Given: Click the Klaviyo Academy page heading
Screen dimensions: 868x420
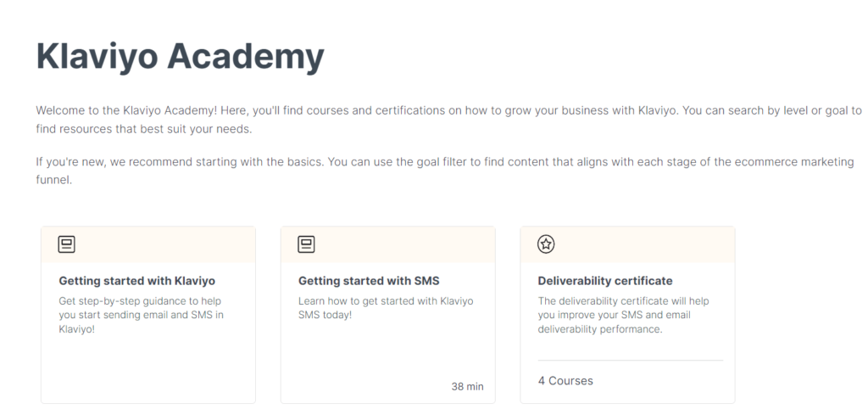Looking at the screenshot, I should (x=180, y=57).
